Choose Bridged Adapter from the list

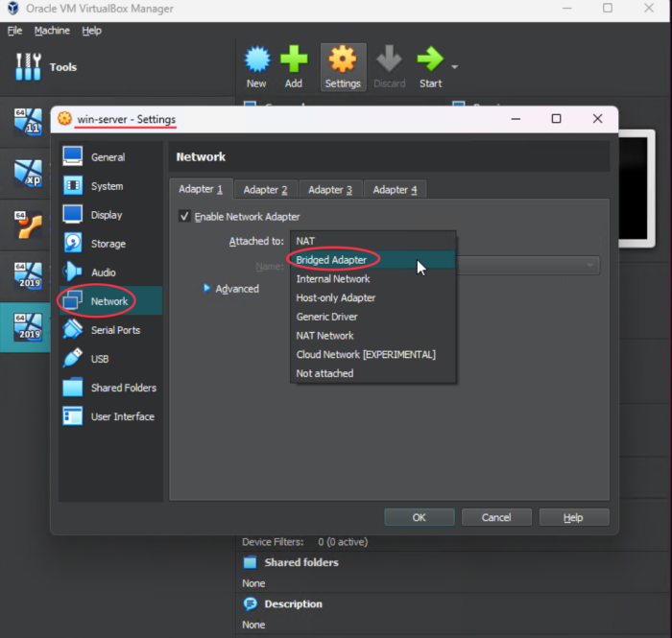(x=332, y=260)
